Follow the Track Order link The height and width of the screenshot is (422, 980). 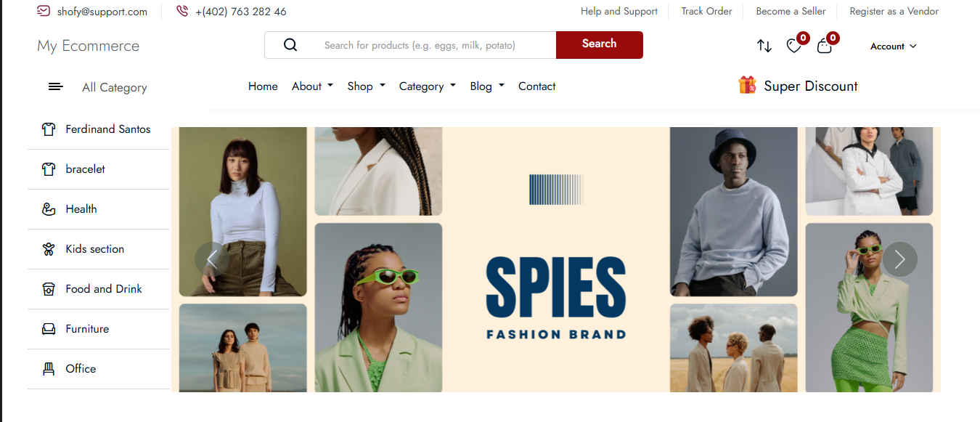(x=706, y=12)
